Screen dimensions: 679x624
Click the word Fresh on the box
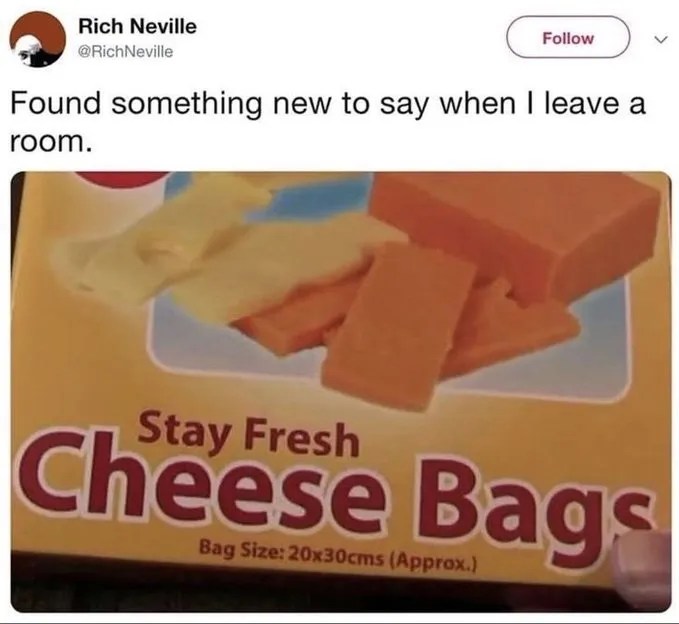click(x=302, y=441)
